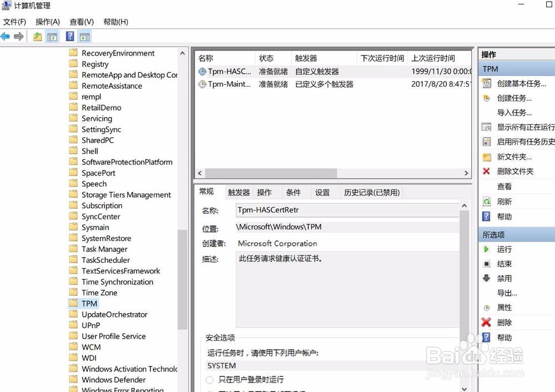555x392 pixels.
Task: Run the selected task via 运行 icon
Action: [x=486, y=249]
